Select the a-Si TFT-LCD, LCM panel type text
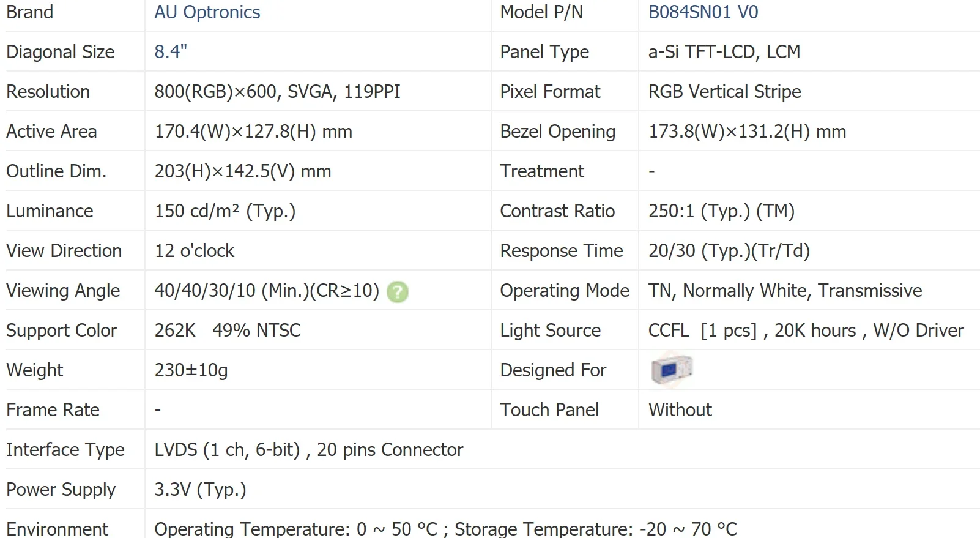 [724, 52]
